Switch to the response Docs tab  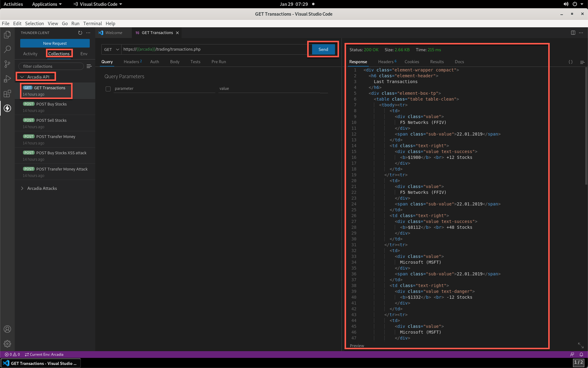coord(459,62)
